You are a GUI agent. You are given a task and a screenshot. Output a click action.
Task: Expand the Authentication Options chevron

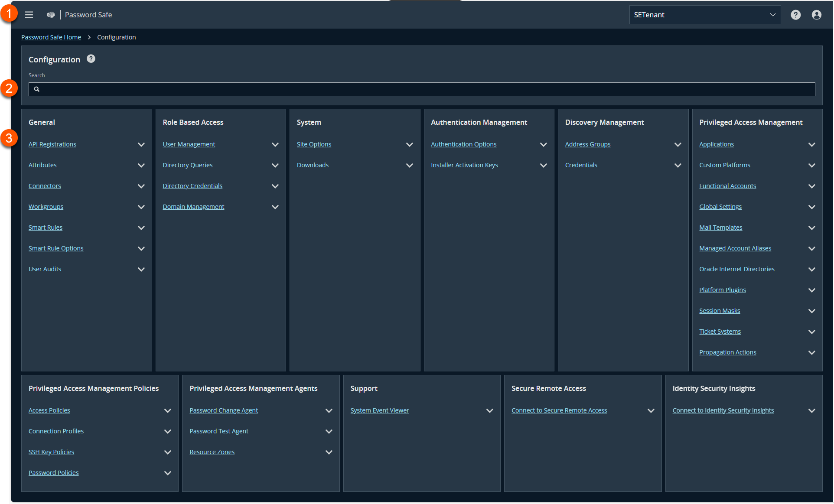point(543,144)
